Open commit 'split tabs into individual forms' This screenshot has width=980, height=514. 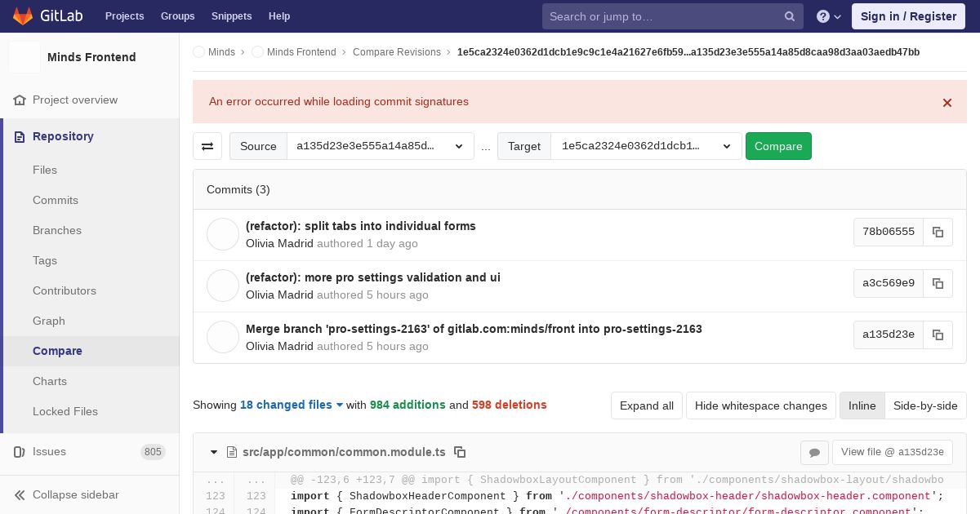click(361, 226)
